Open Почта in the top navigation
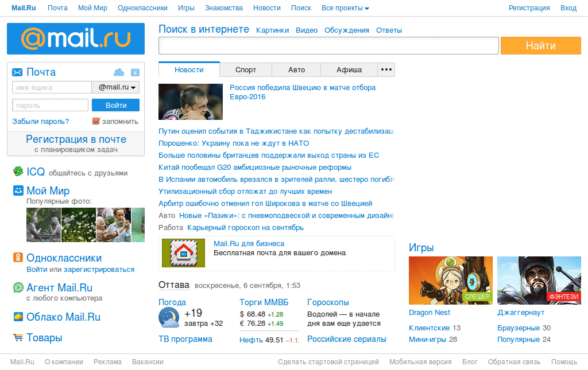The width and height of the screenshot is (588, 370). [x=57, y=8]
